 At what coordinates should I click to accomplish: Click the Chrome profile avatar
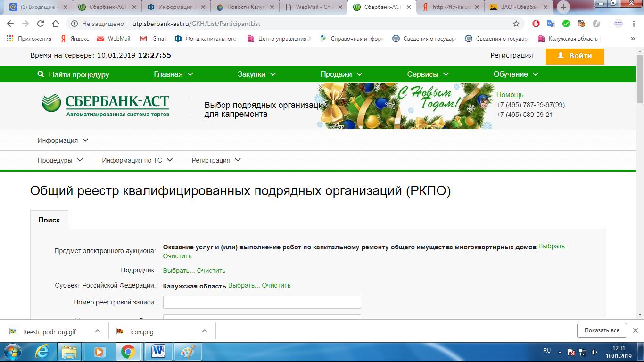[618, 24]
